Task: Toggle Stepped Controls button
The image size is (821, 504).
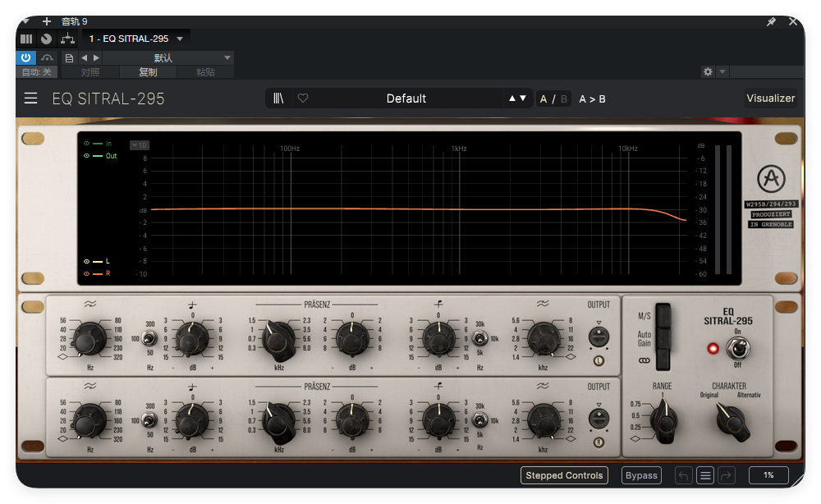Action: 564,475
